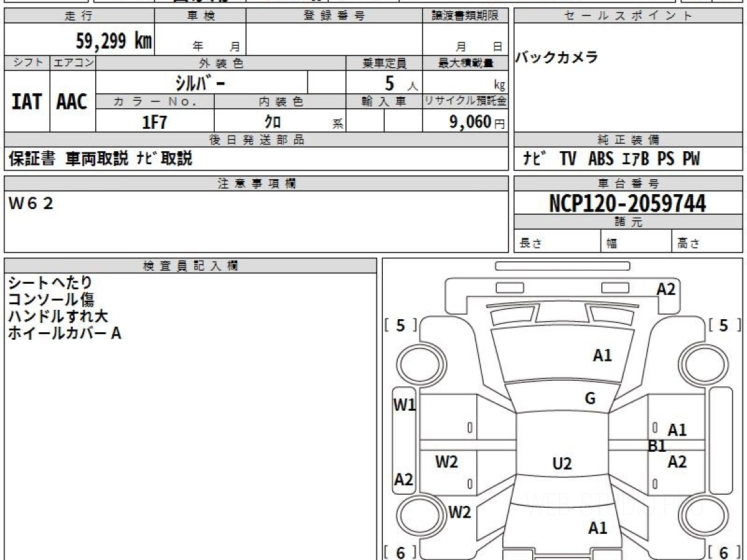Viewport: 747px width, 560px height.
Task: Click the A2 mark on front bumper
Action: pos(666,289)
